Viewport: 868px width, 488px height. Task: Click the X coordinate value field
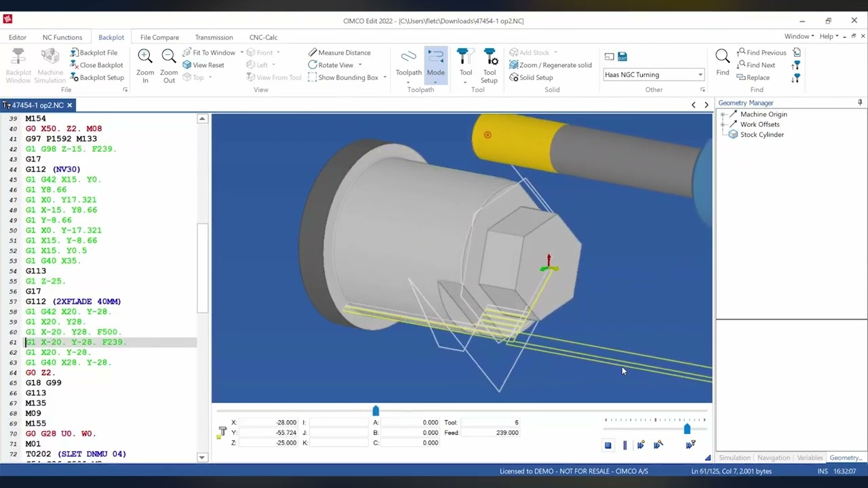pyautogui.click(x=270, y=422)
